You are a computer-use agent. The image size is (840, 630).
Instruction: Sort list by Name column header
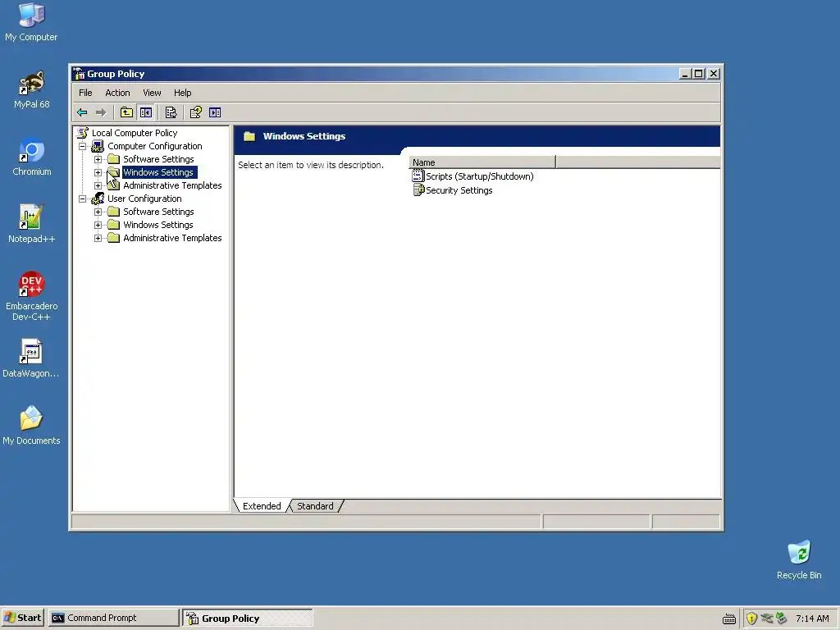(482, 162)
